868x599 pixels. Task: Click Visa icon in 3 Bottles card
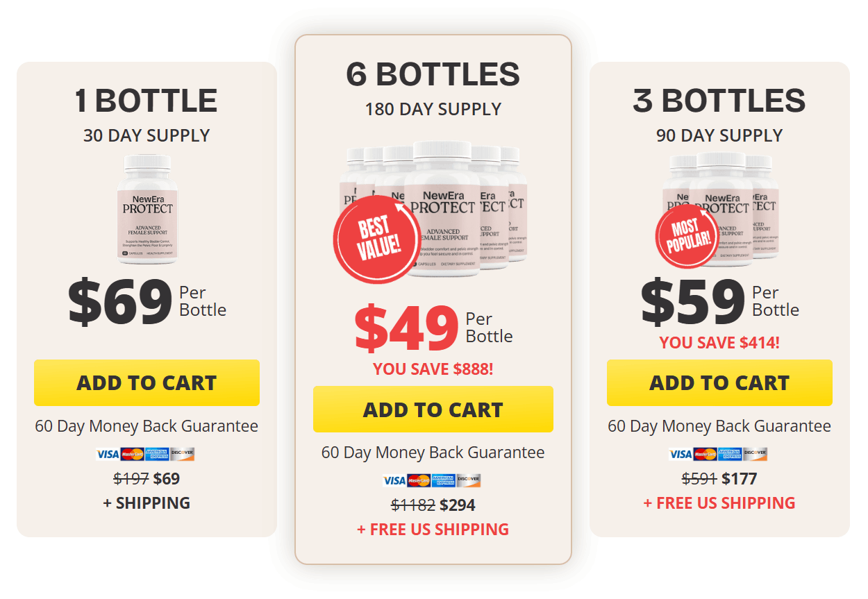[681, 454]
